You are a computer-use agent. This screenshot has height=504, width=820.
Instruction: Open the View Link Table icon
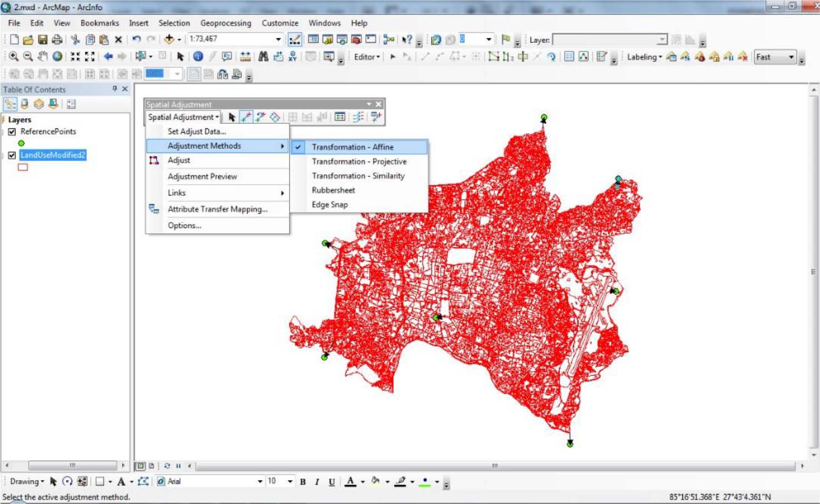tap(340, 117)
